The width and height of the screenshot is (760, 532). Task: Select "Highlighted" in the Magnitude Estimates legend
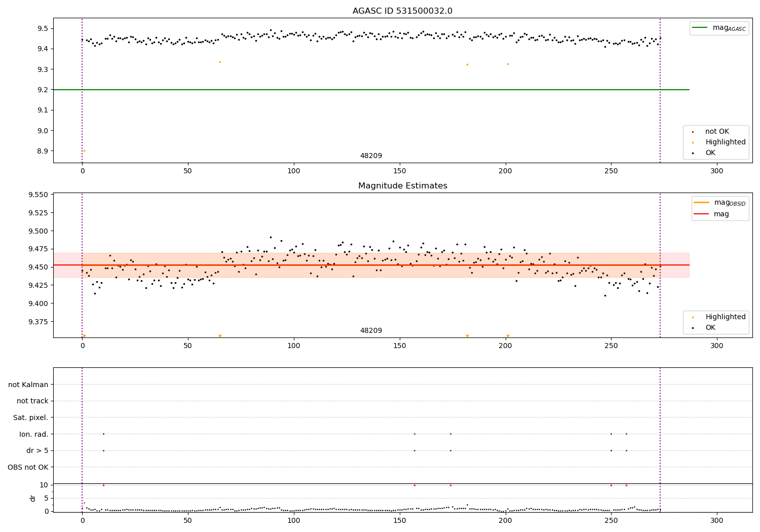click(x=720, y=317)
